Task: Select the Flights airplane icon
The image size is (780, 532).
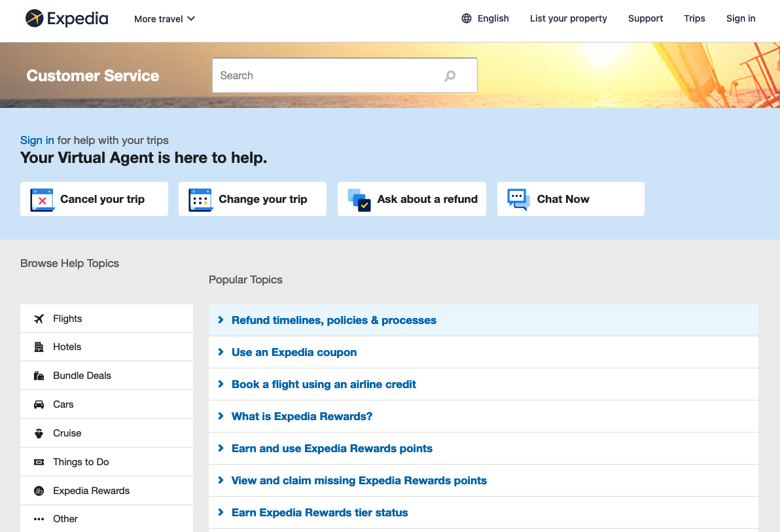Action: (x=39, y=318)
